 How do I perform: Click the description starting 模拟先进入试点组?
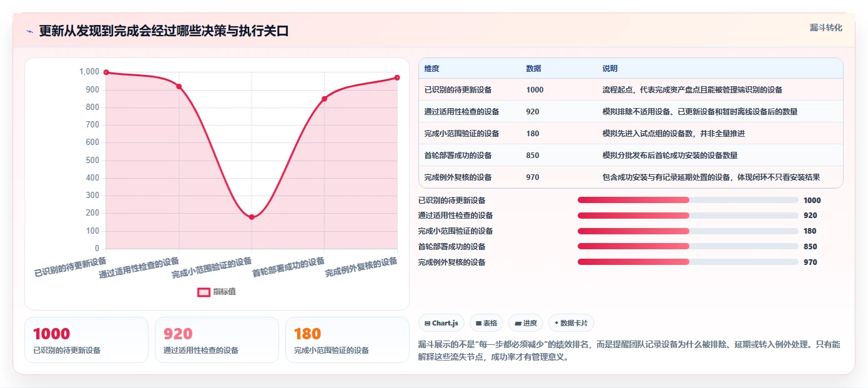(674, 134)
